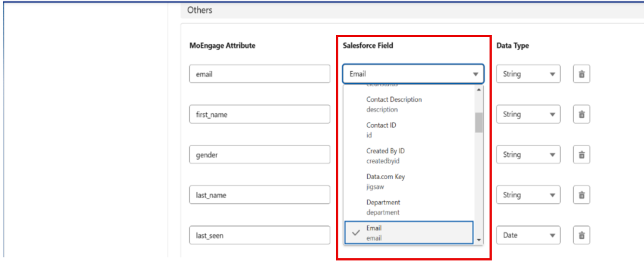Click the dropdown list scroll up arrow
Viewport: 644px width, 267px height.
coord(479,90)
